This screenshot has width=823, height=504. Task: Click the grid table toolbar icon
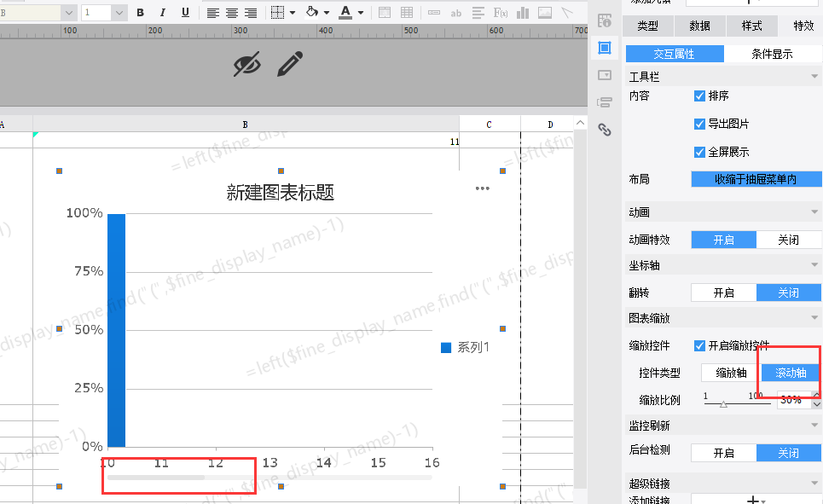coord(407,13)
